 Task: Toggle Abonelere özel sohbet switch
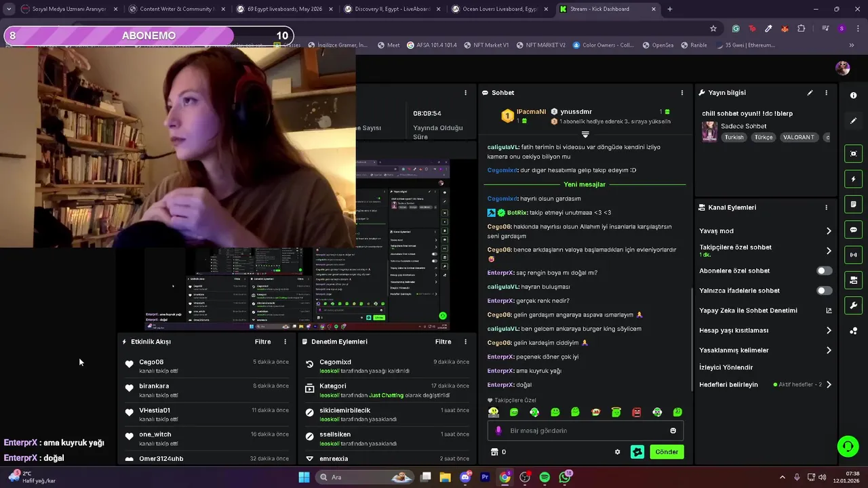point(824,270)
